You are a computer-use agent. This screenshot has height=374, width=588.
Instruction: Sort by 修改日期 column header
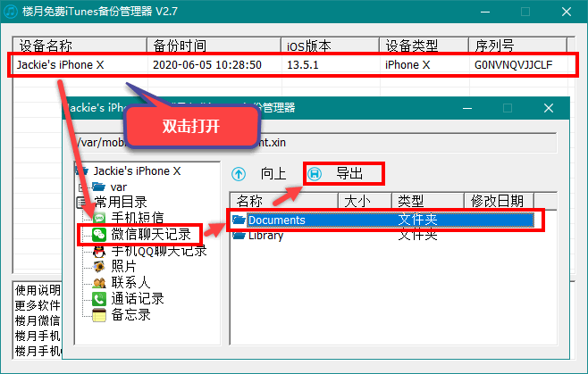pos(500,201)
